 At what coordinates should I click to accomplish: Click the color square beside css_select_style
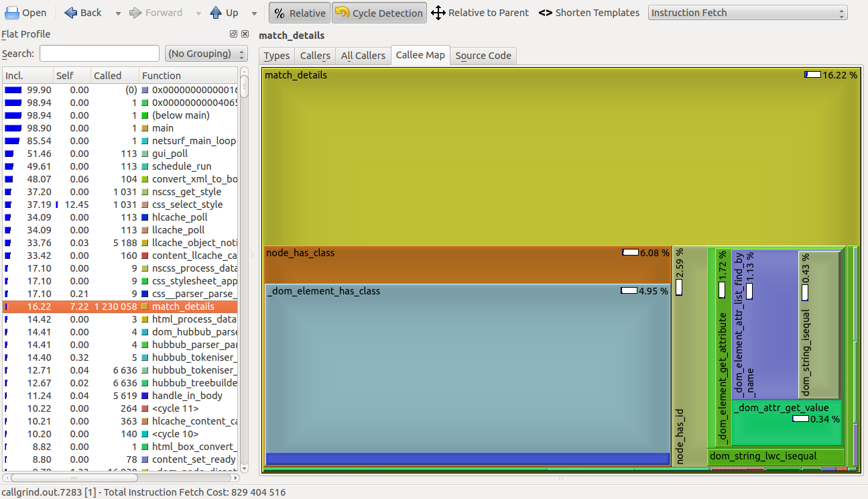(x=145, y=205)
